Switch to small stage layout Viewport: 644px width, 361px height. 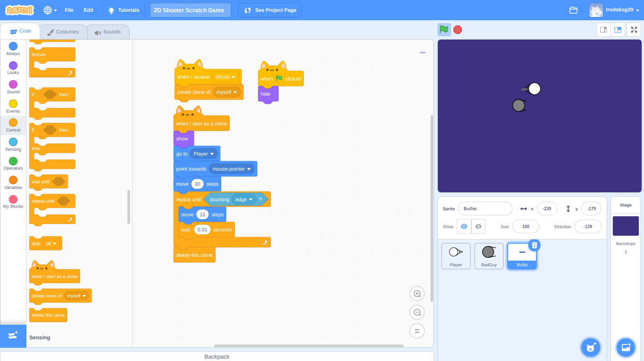pyautogui.click(x=603, y=29)
